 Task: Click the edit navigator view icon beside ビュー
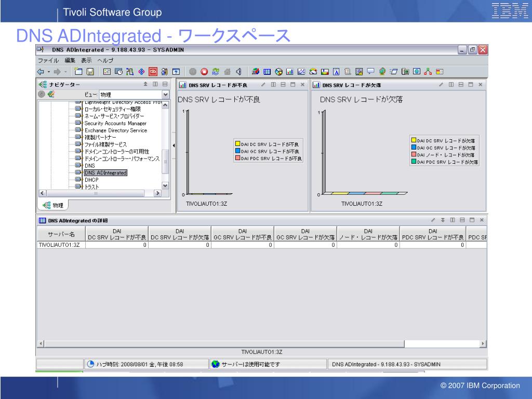click(x=51, y=95)
